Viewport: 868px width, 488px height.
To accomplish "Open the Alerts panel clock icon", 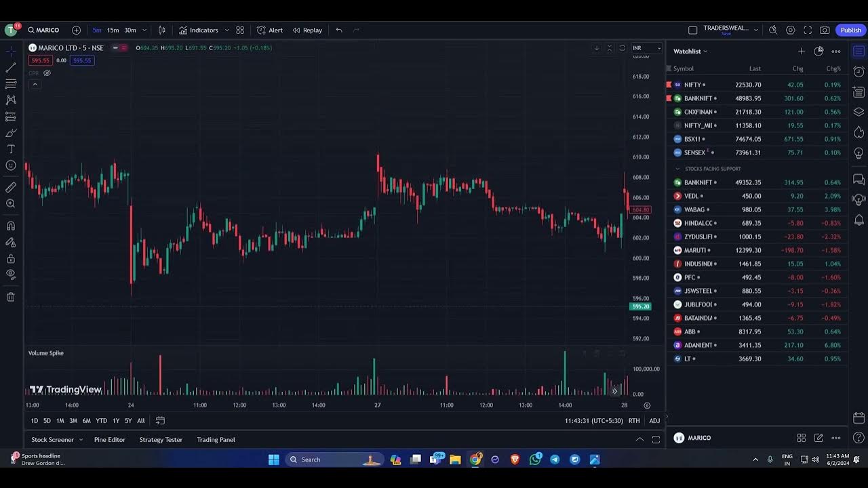I will pos(859,72).
